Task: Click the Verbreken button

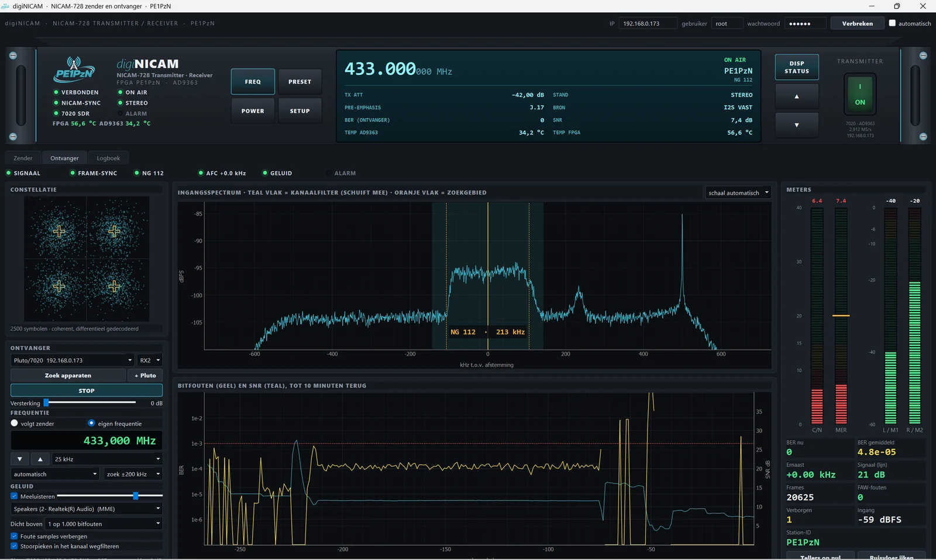Action: [857, 23]
